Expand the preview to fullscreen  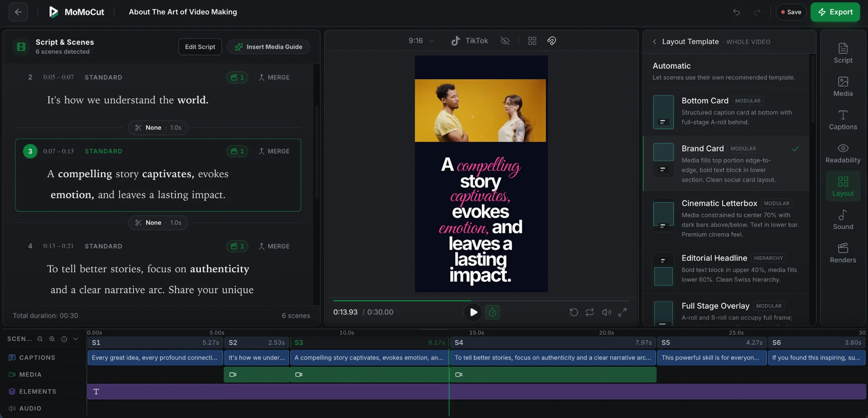(x=623, y=312)
